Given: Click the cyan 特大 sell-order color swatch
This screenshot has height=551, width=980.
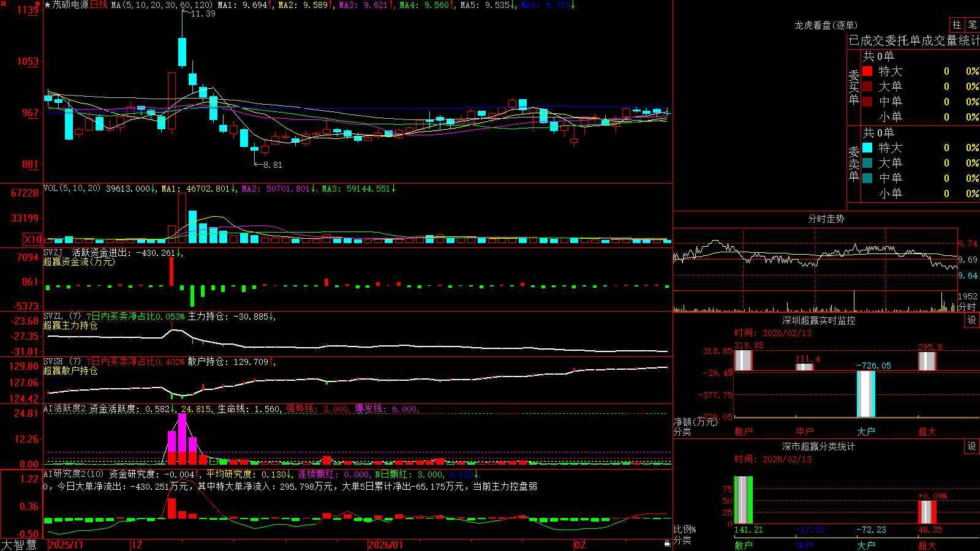Looking at the screenshot, I should pyautogui.click(x=867, y=148).
